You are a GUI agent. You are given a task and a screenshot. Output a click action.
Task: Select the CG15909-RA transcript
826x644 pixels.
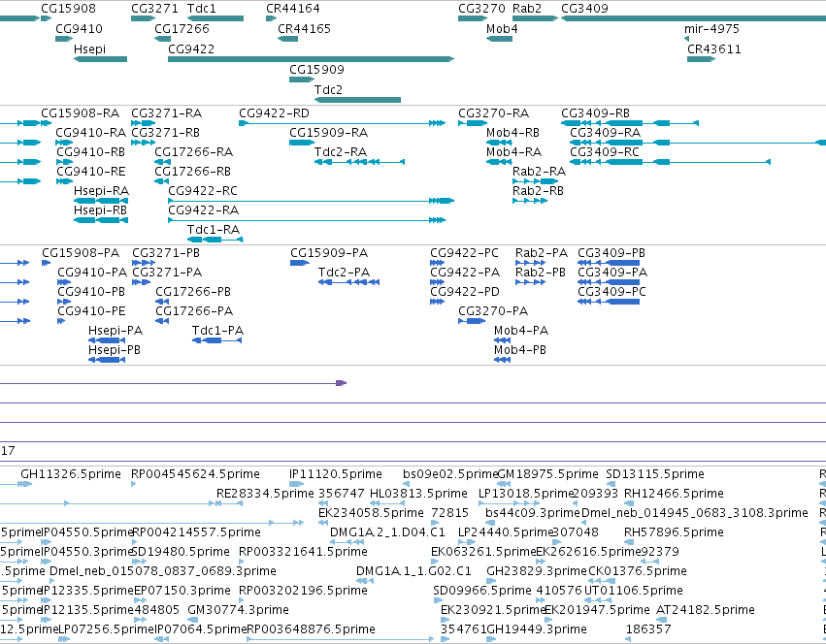[302, 143]
